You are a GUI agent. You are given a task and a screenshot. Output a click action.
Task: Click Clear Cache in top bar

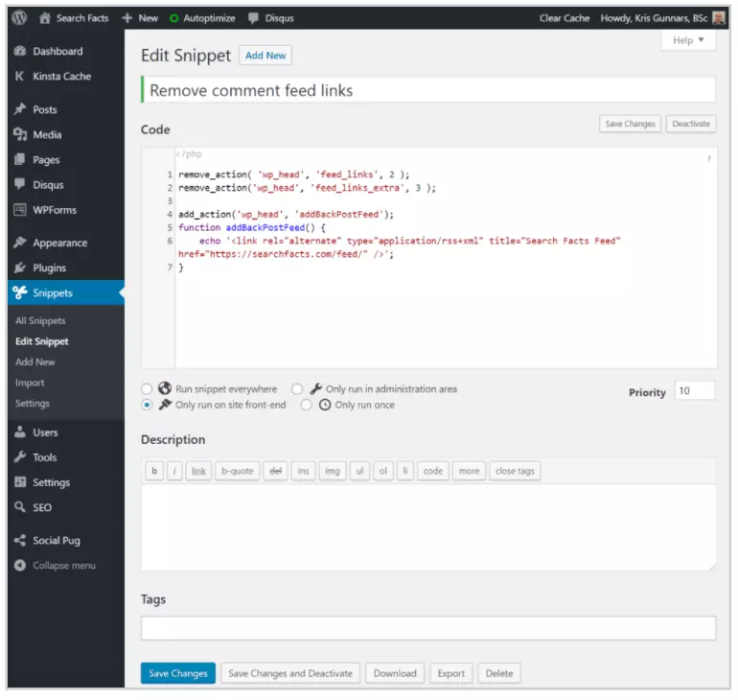coord(565,18)
